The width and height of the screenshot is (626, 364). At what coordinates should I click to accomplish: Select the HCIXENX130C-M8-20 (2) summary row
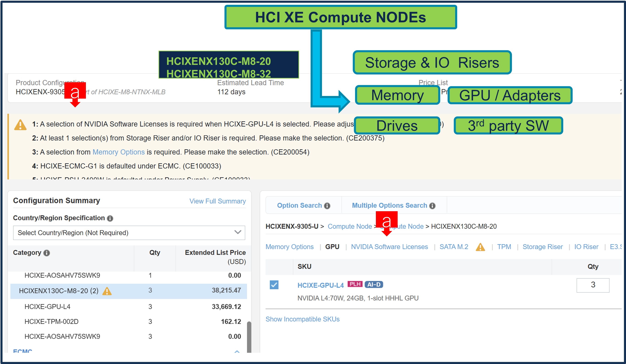[x=129, y=291]
